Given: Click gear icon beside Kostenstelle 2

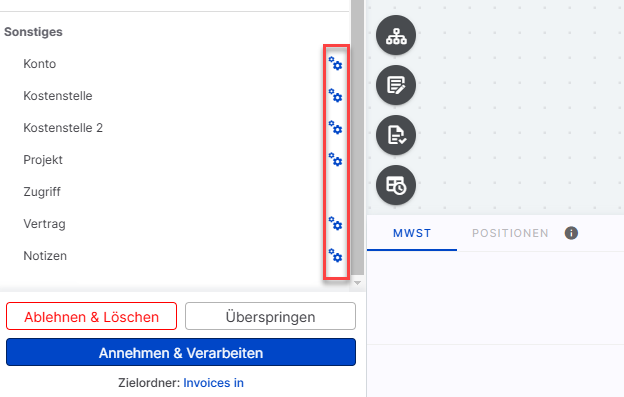Looking at the screenshot, I should click(335, 127).
